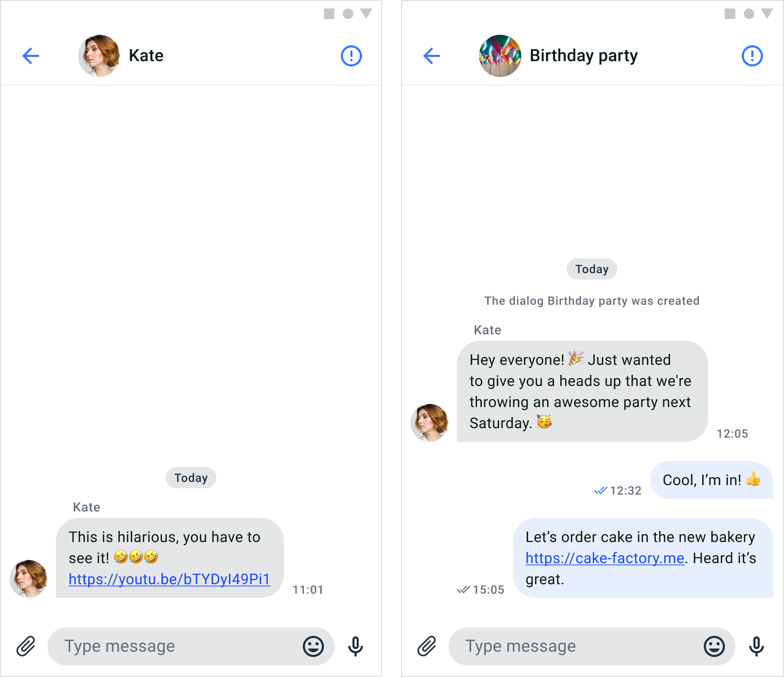Click Kate's avatar beside hilarious message

click(28, 579)
